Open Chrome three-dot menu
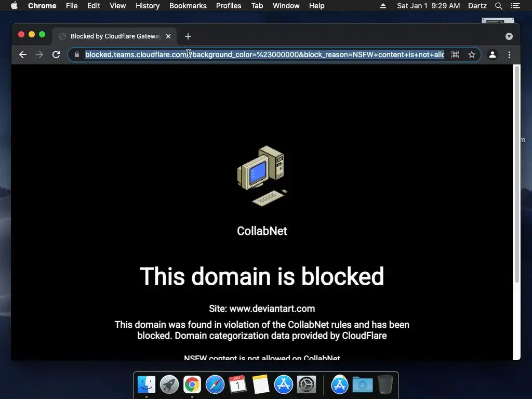 [509, 55]
